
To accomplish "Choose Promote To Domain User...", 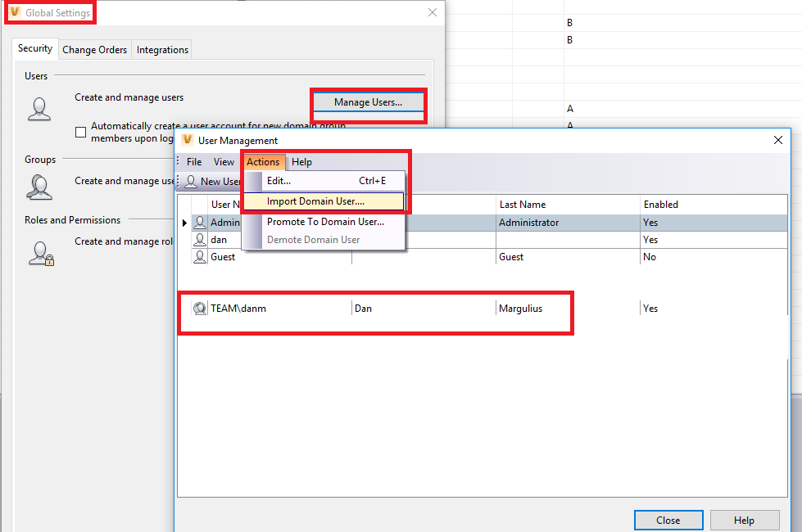I will [324, 222].
